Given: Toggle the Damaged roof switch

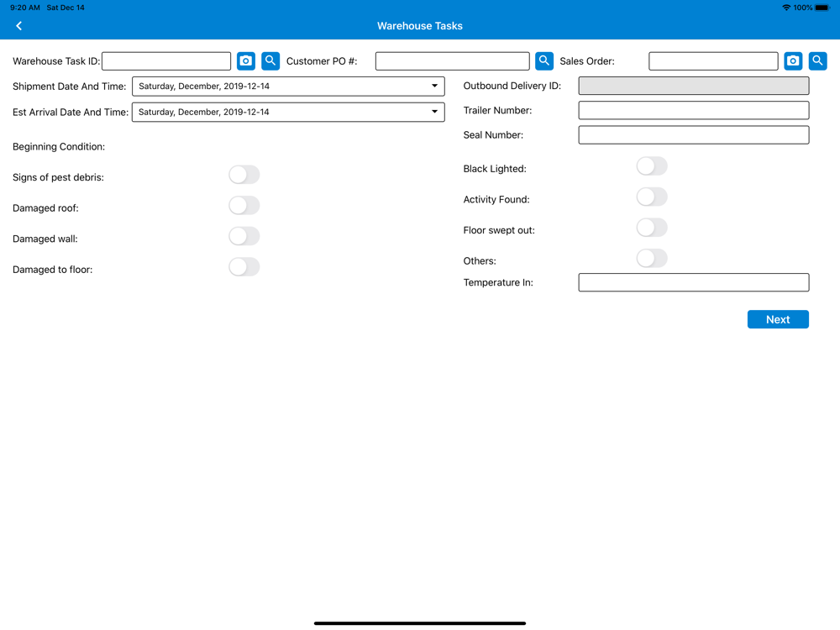Looking at the screenshot, I should tap(244, 206).
